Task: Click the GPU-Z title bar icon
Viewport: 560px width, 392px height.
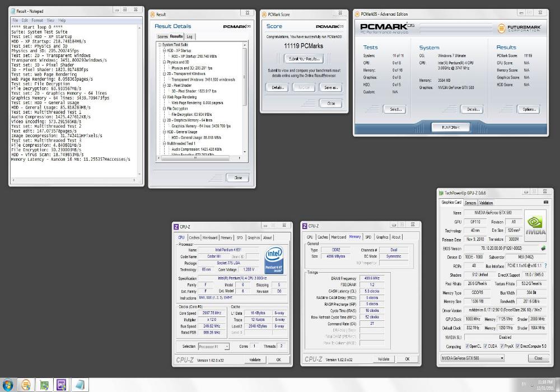Action: tap(441, 193)
